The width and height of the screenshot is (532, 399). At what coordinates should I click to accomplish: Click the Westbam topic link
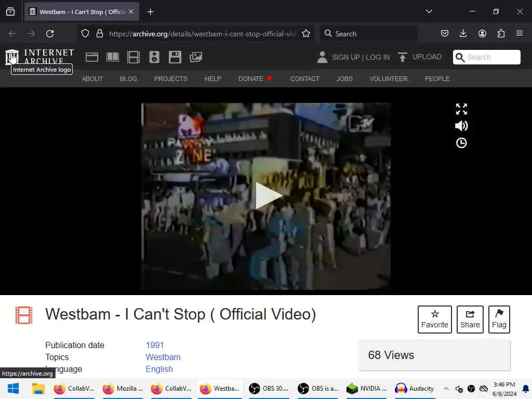coord(163,357)
